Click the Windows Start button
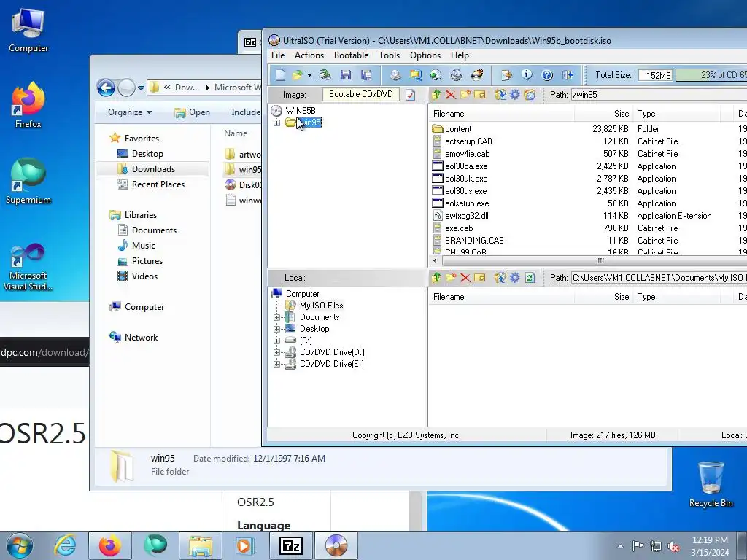Screen dimensions: 747x560 (18, 545)
